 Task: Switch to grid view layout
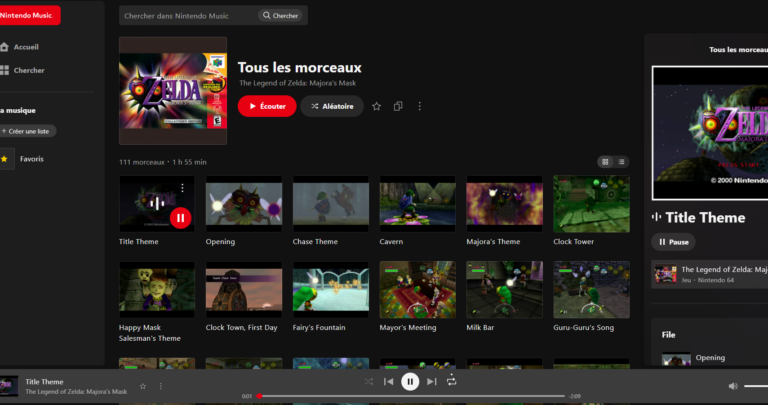point(605,162)
